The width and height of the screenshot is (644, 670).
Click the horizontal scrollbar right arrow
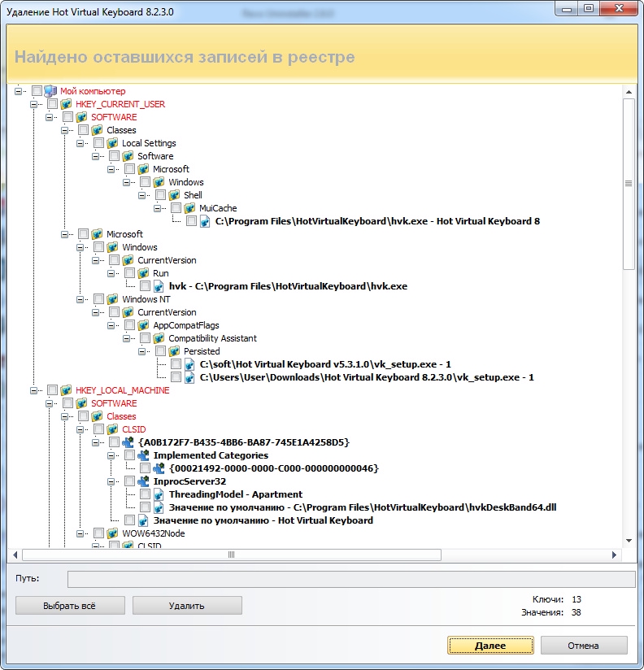click(x=614, y=555)
